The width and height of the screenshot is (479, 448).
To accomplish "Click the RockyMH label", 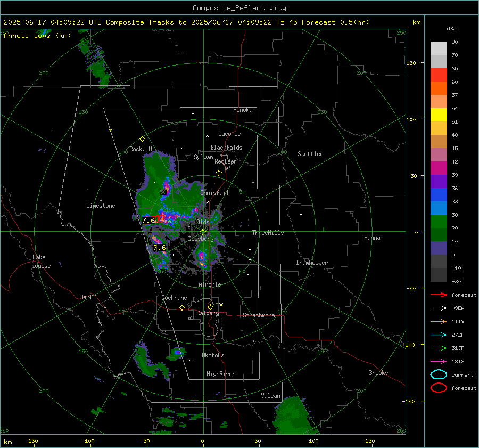I will [x=141, y=149].
